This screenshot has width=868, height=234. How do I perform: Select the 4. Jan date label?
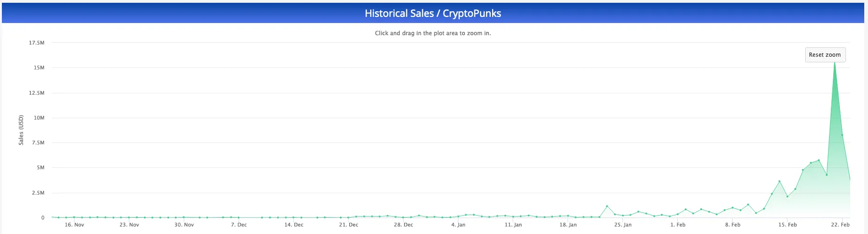point(458,225)
